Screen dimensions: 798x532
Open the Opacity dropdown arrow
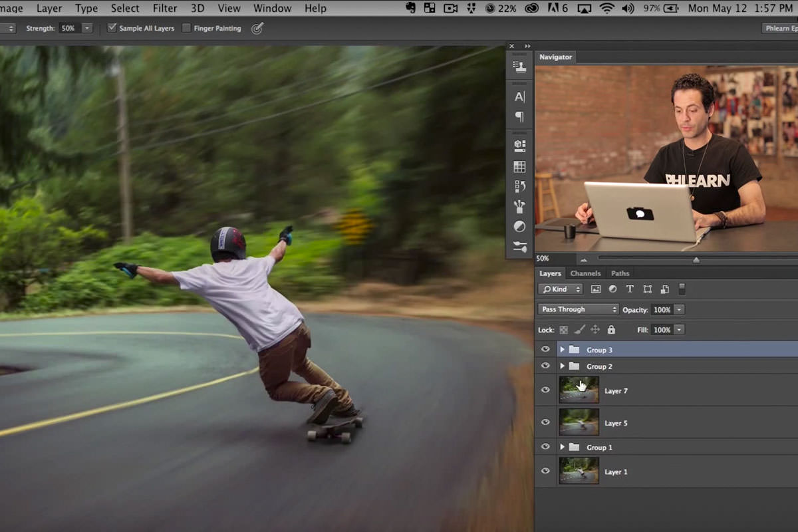click(x=679, y=309)
